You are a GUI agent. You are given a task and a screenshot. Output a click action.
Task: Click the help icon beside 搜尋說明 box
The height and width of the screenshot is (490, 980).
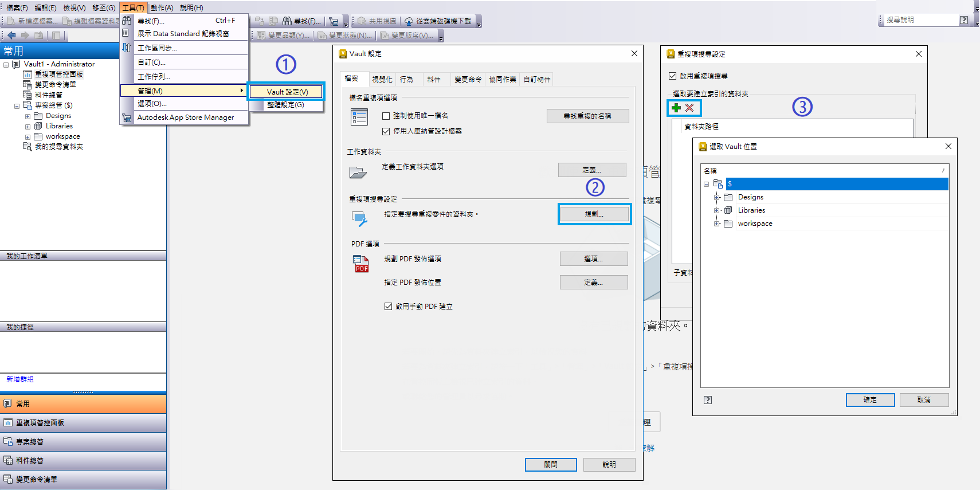tap(964, 20)
